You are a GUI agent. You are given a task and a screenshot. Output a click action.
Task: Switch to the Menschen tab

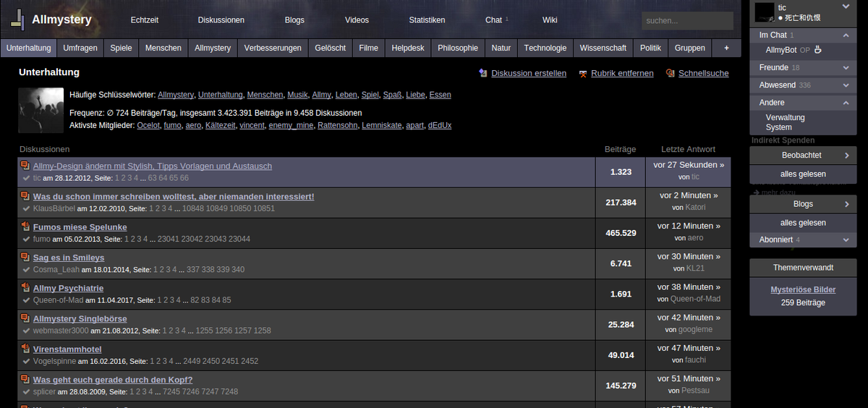(163, 48)
